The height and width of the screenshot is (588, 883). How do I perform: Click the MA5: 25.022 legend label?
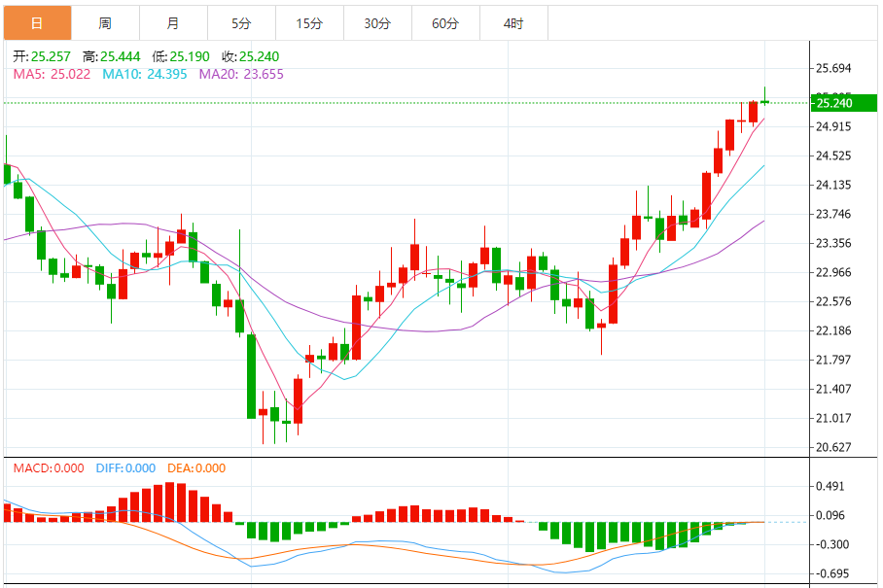pyautogui.click(x=52, y=74)
